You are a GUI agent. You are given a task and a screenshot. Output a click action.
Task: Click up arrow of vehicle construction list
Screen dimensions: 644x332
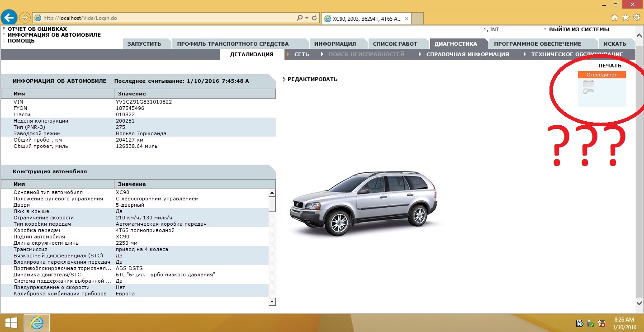(272, 193)
